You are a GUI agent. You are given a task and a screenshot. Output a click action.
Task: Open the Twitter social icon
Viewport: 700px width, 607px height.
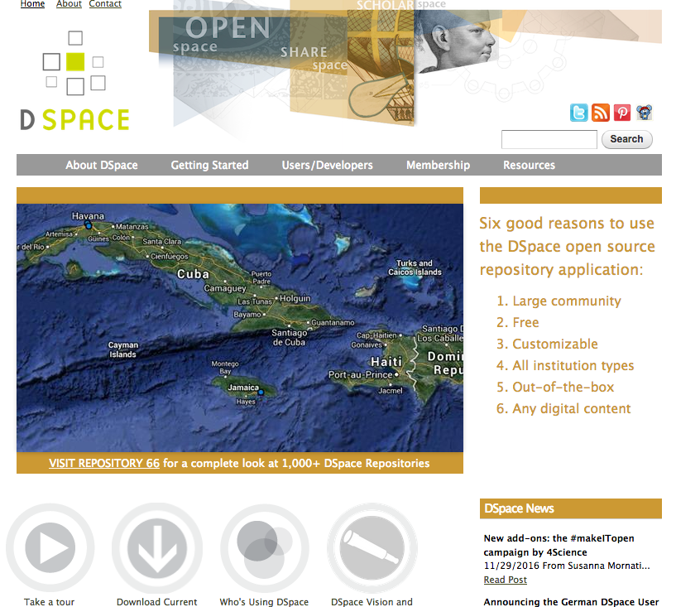578,113
